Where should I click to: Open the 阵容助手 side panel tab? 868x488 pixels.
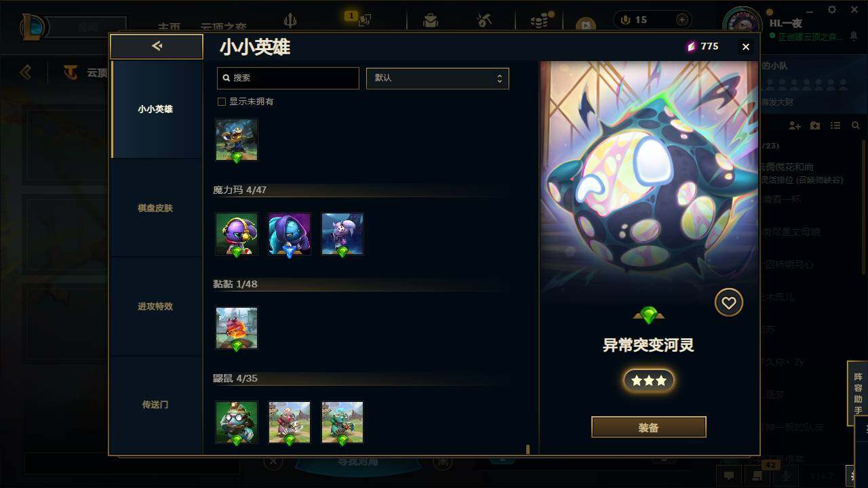coord(858,393)
